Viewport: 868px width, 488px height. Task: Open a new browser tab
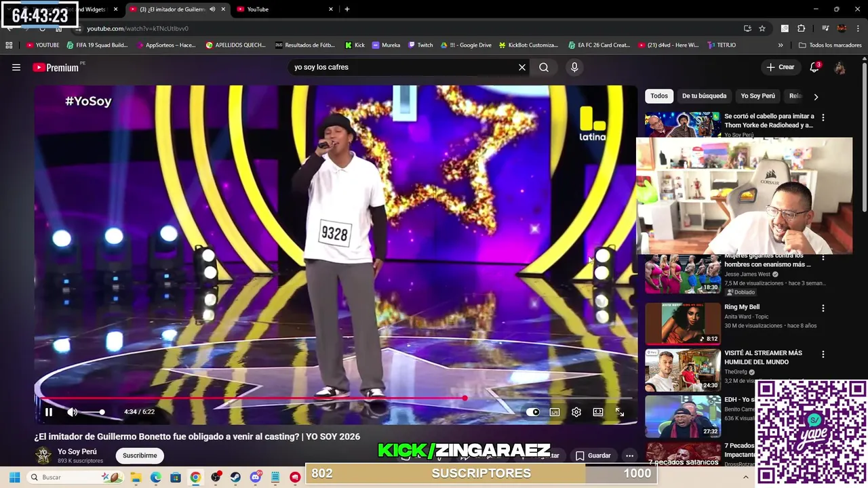click(x=347, y=9)
